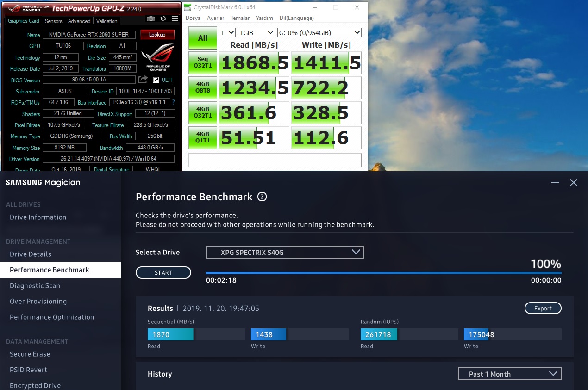Open the Yardım menu in CrystalDiskMark
The width and height of the screenshot is (588, 390).
(264, 18)
